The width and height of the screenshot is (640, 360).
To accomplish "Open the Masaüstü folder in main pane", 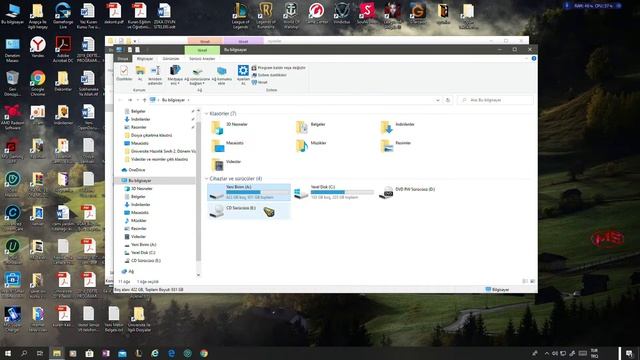I will (x=228, y=146).
